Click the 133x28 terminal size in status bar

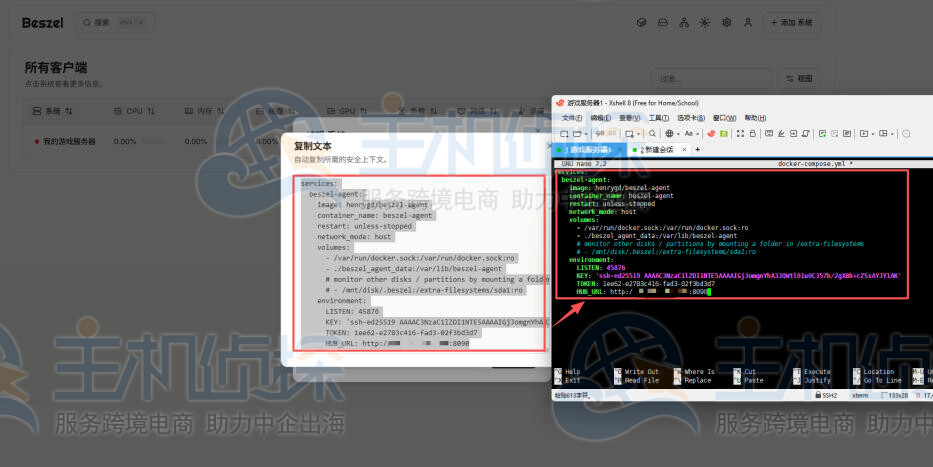coord(894,395)
